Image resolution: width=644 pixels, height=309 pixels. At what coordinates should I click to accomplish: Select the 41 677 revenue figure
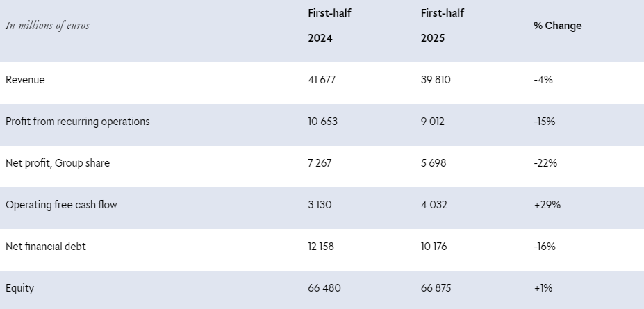point(322,80)
